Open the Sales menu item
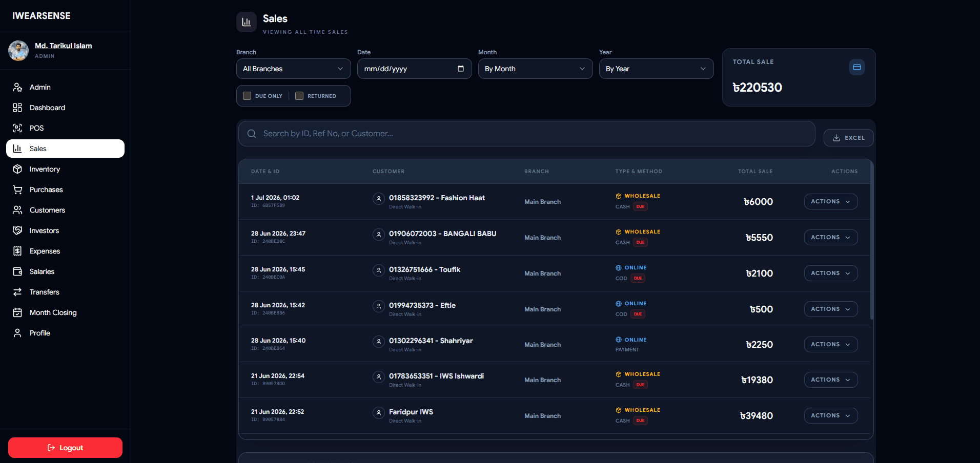980x463 pixels. [65, 149]
